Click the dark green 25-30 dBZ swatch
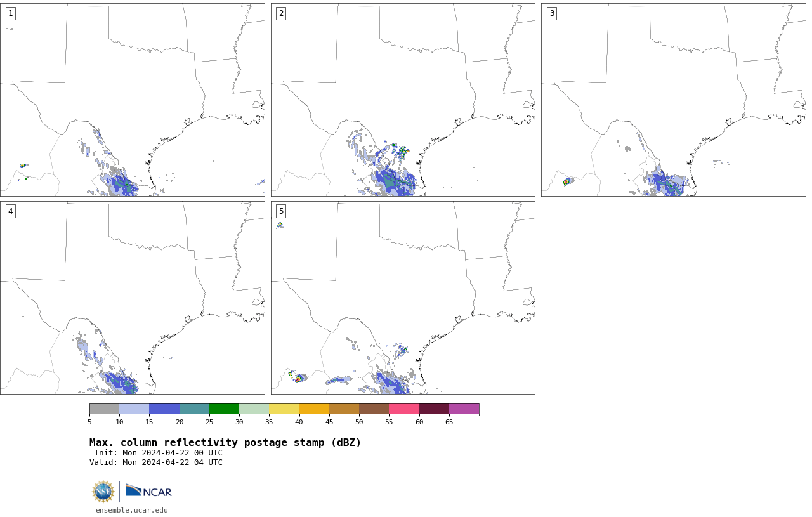The image size is (812, 517). 224,409
